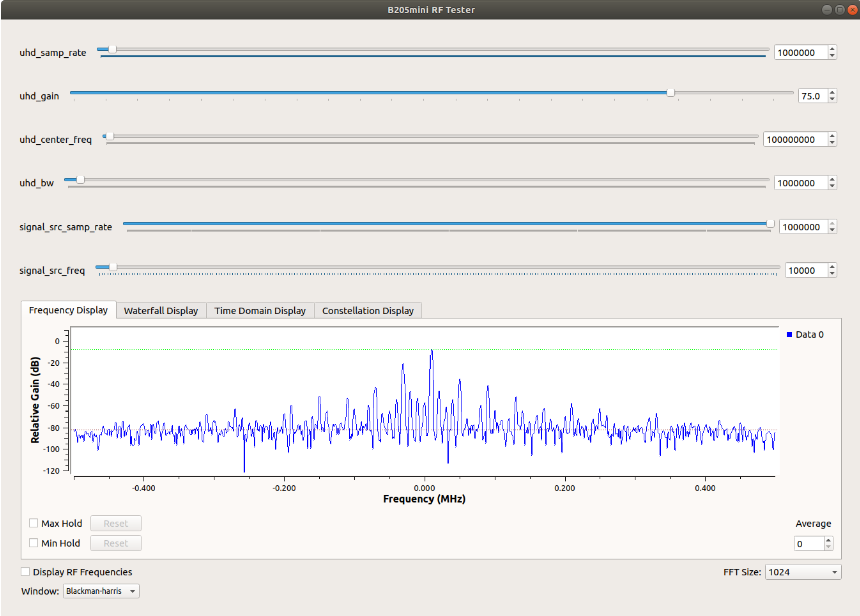Open the Time Domain Display tab
This screenshot has height=616, width=860.
tap(260, 310)
